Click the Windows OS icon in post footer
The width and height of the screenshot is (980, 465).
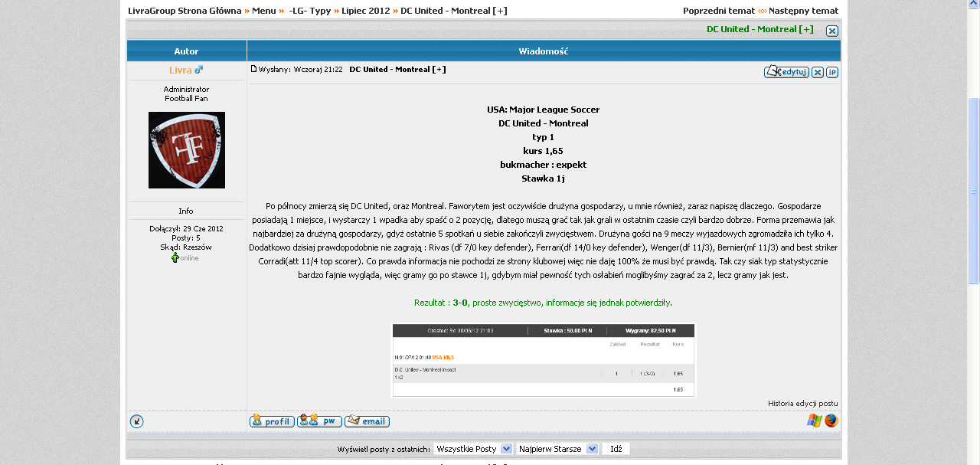815,421
